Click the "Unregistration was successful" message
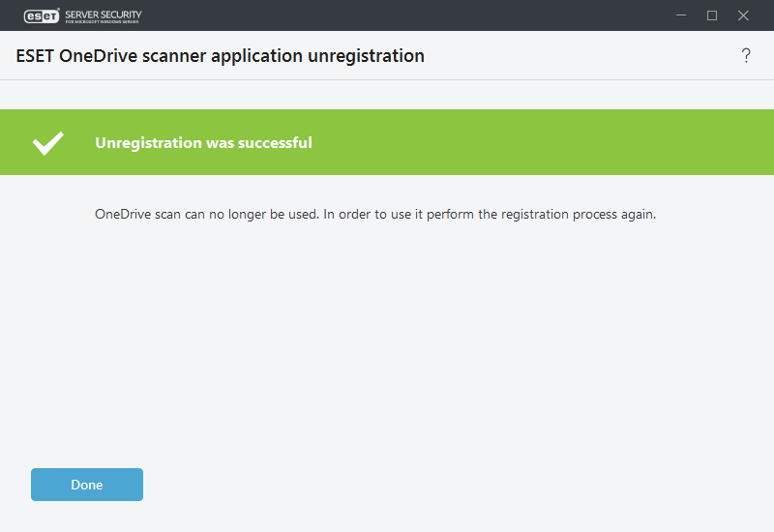The image size is (774, 532). 203,143
